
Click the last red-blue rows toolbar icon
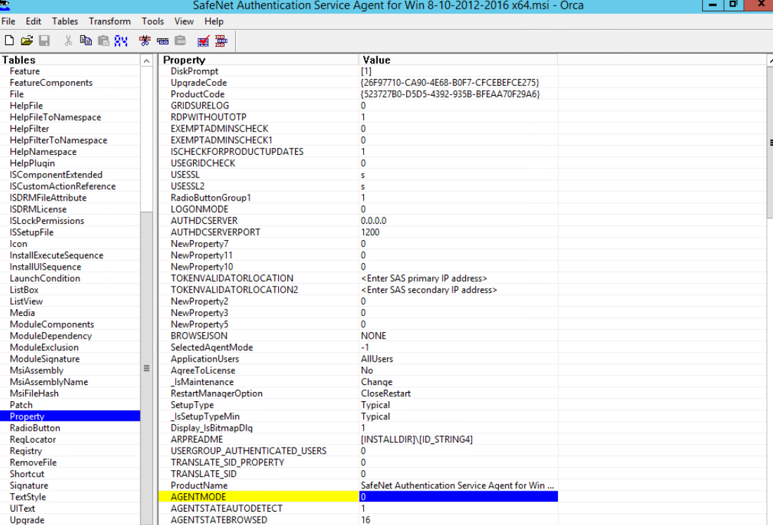tap(221, 40)
